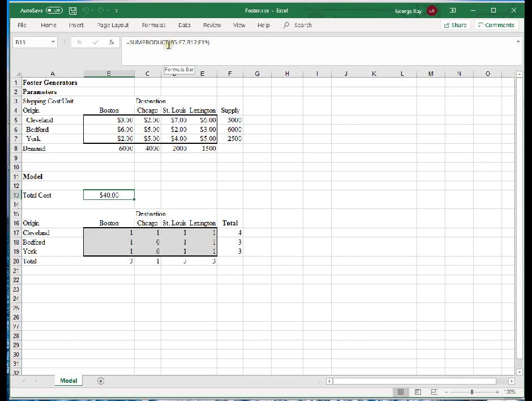Click the George Ray account avatar
Screen dimensions: 532x401
[x=432, y=11]
